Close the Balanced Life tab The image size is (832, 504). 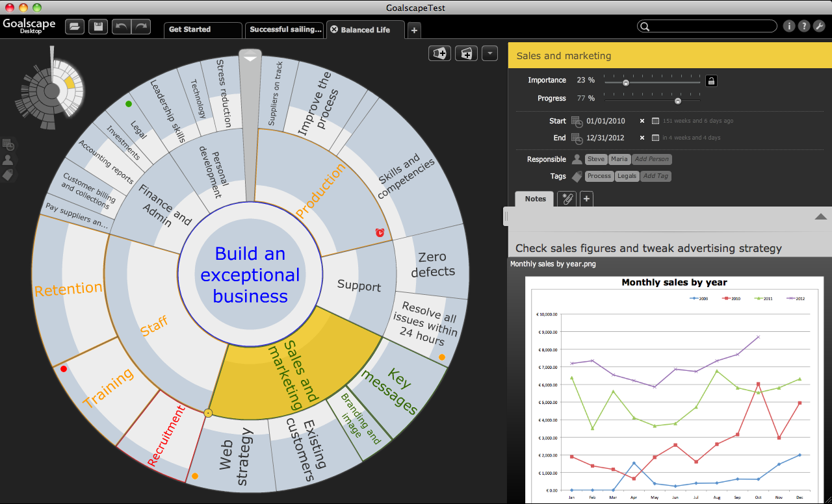click(x=334, y=30)
